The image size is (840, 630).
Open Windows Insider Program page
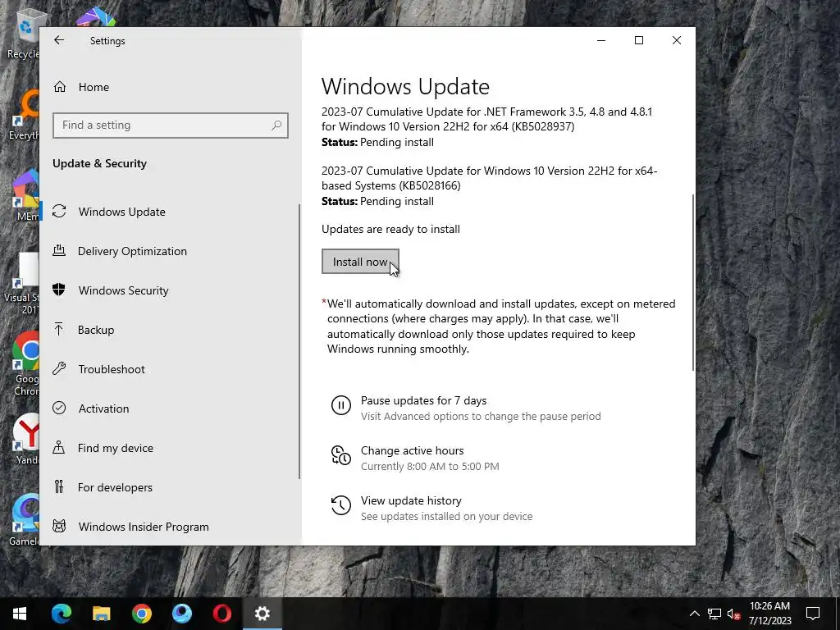click(144, 527)
